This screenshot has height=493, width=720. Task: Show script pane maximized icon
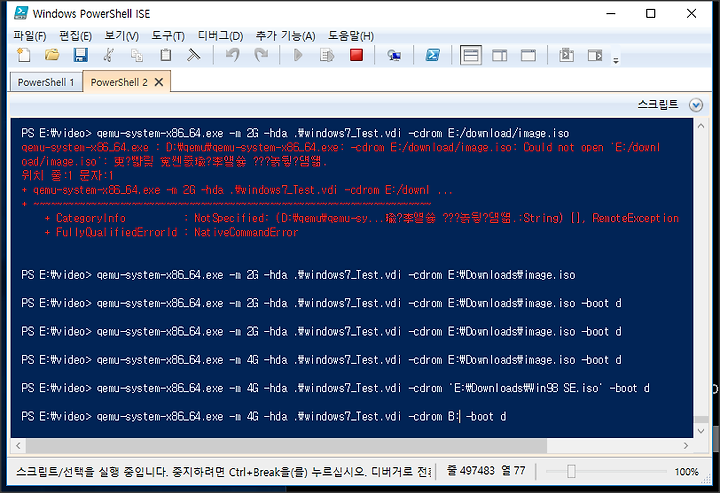(529, 55)
